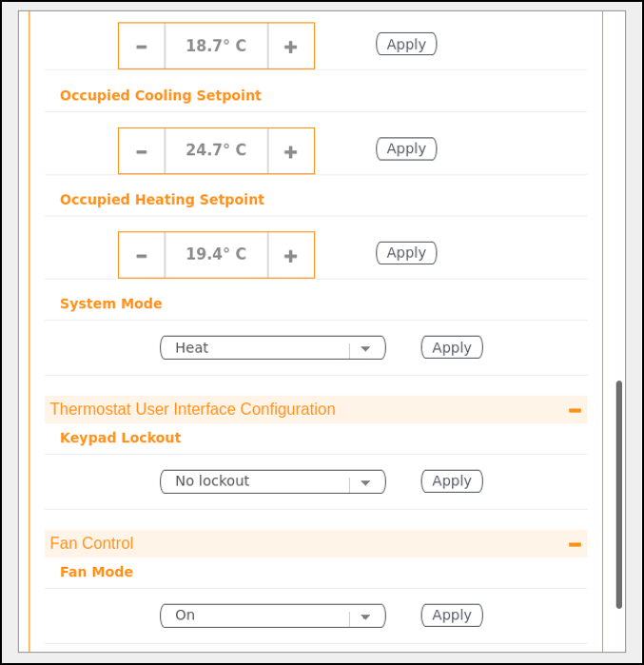
Task: Open the System Mode dropdown showing Heat
Action: 273,348
